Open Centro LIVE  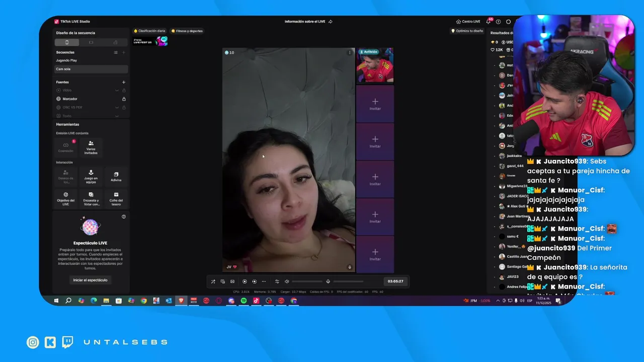(x=468, y=22)
